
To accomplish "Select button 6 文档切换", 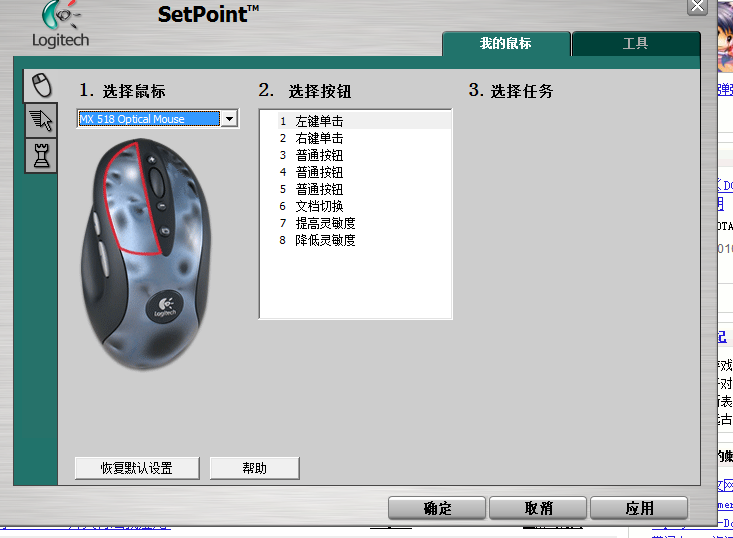I will click(x=364, y=206).
